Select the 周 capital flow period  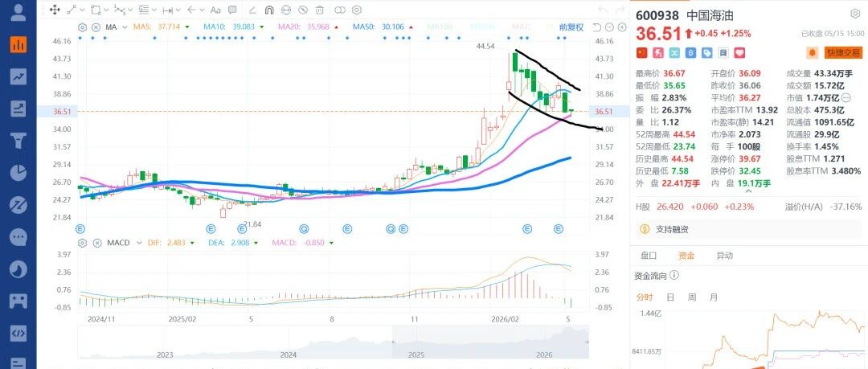point(692,297)
